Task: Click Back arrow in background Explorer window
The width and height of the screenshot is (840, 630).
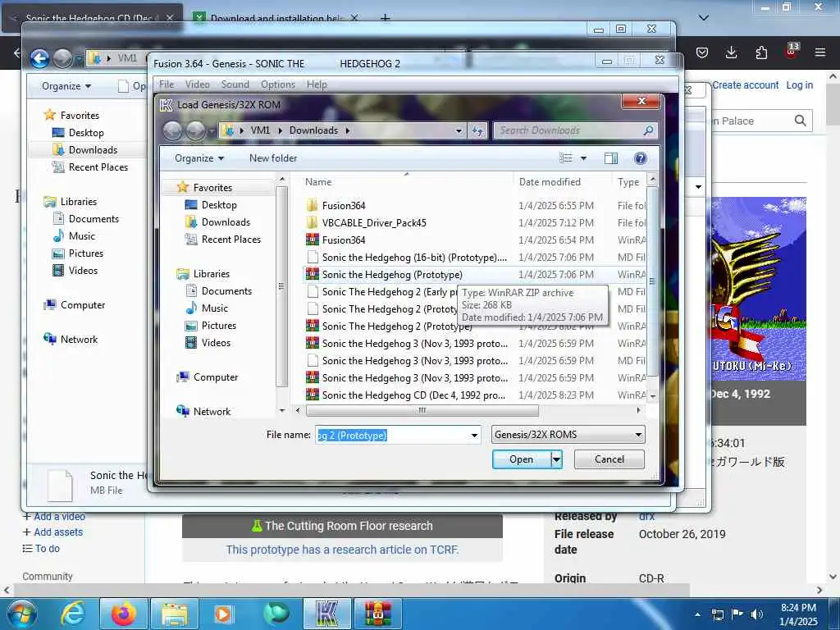Action: tap(39, 58)
